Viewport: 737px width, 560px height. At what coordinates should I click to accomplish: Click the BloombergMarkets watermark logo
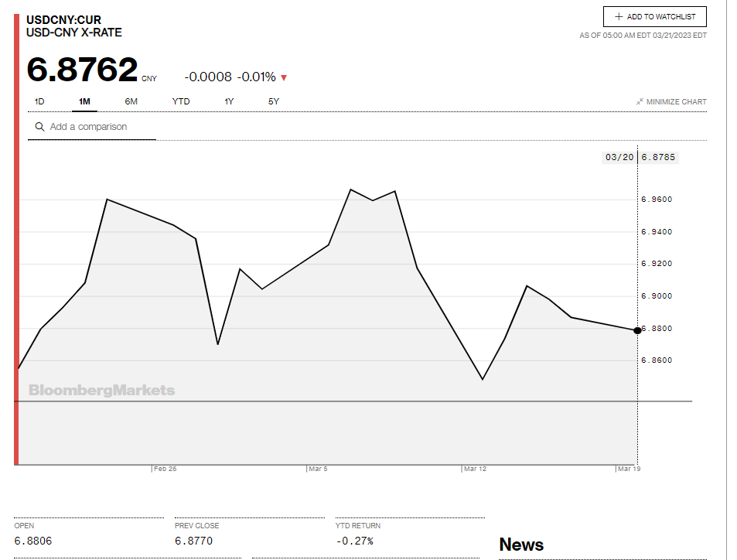pos(101,391)
